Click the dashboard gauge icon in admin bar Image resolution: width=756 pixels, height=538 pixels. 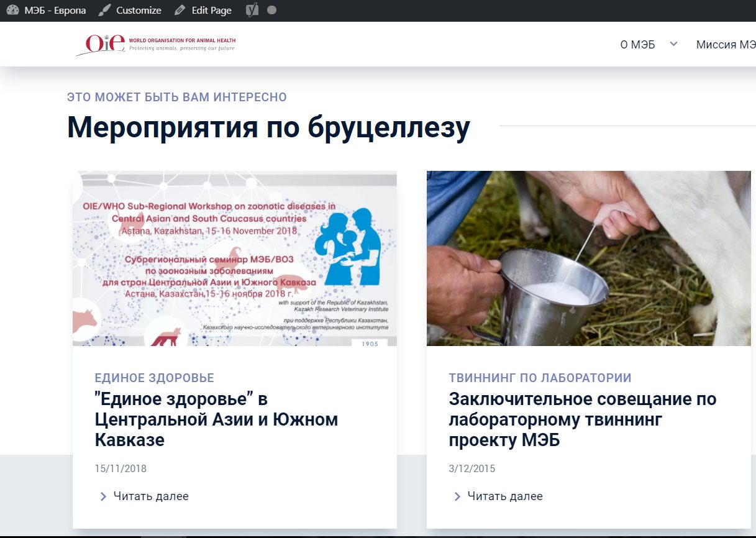12,11
